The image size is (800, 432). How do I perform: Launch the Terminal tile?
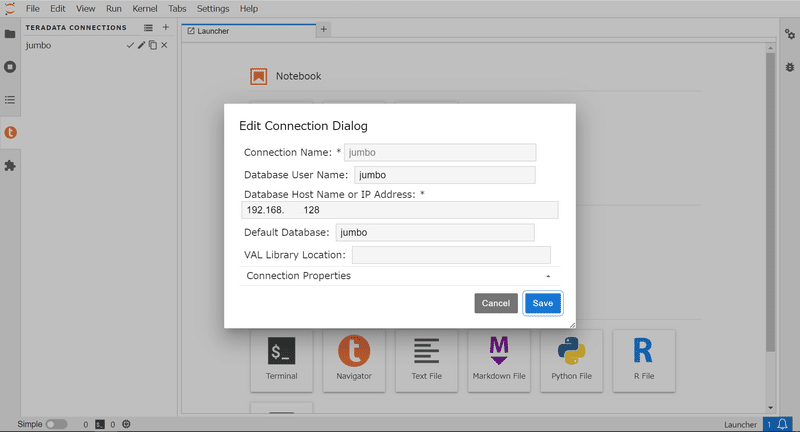pyautogui.click(x=282, y=361)
